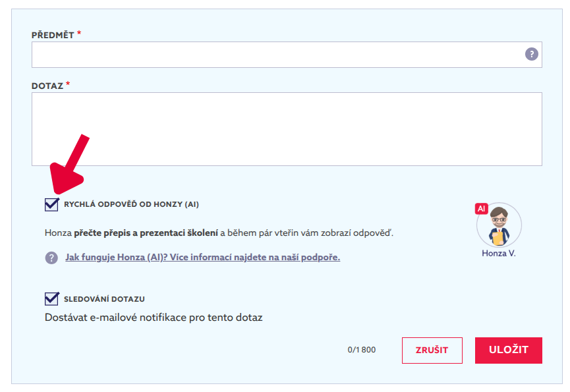Viewport: 570px width, 392px height.
Task: Click the question mark icon in Předmět field
Action: 531,55
